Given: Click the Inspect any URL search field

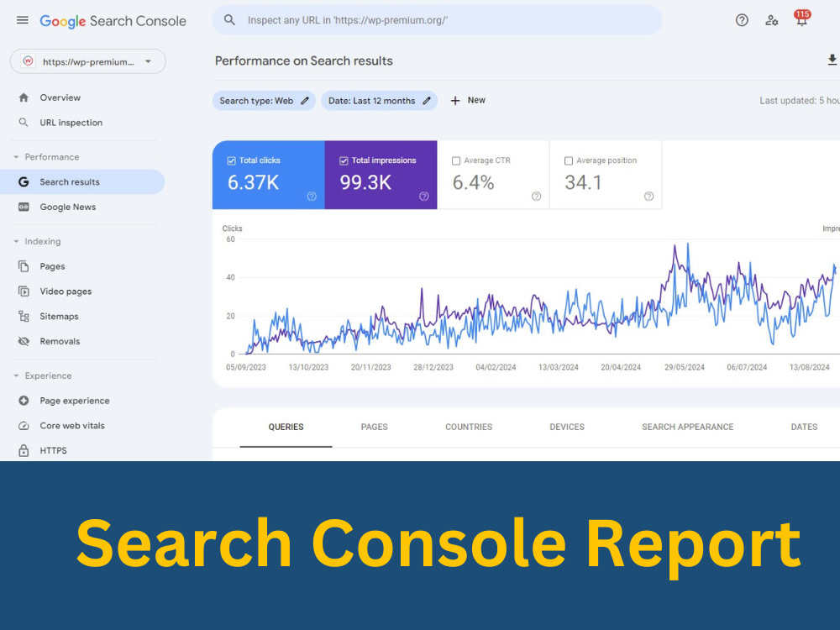Looking at the screenshot, I should click(x=437, y=20).
